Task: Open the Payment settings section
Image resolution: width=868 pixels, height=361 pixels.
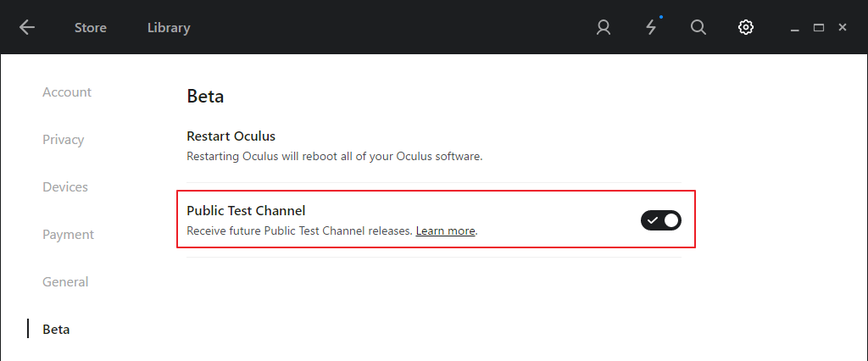Action: tap(68, 234)
